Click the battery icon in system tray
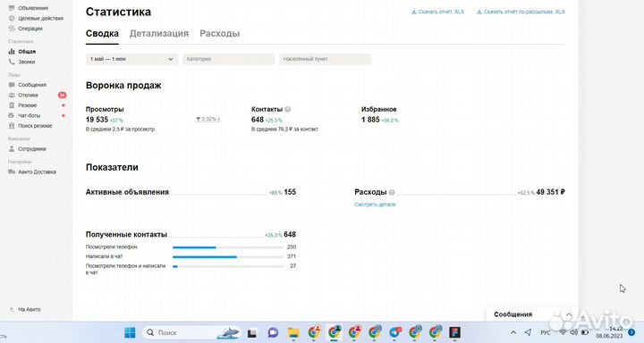644x343 pixels. click(x=585, y=332)
